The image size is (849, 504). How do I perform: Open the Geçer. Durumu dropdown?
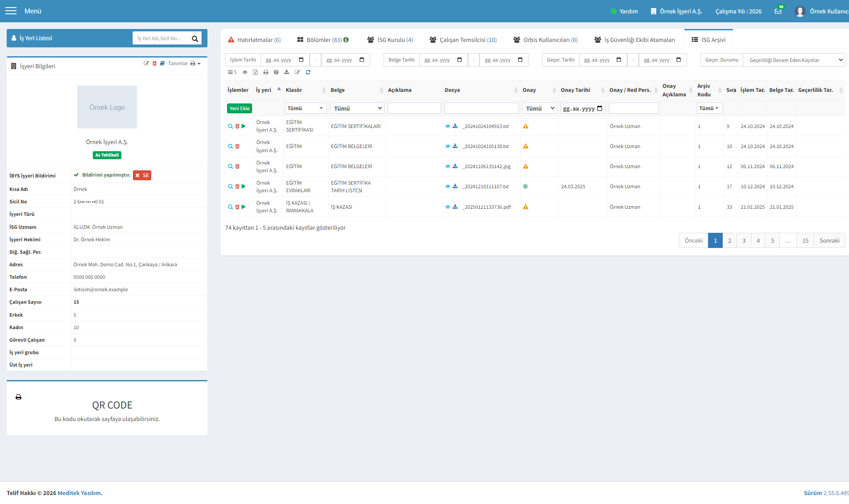(794, 60)
